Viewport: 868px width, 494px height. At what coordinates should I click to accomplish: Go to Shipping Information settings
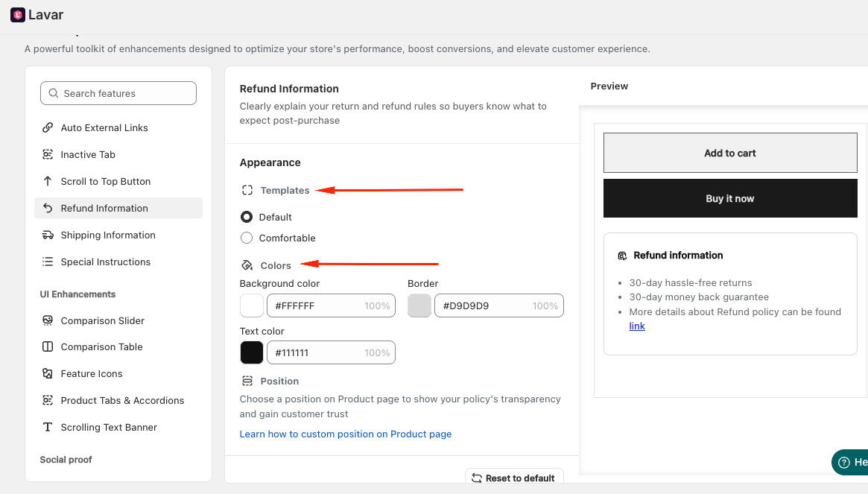tap(118, 235)
